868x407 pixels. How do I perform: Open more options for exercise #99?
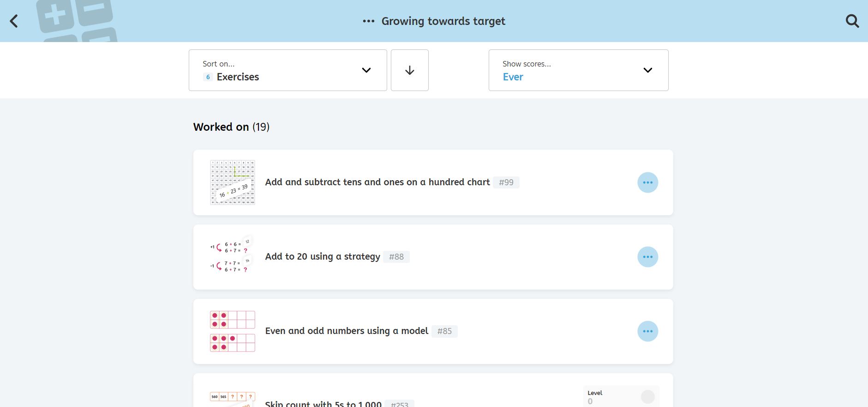[x=647, y=182]
